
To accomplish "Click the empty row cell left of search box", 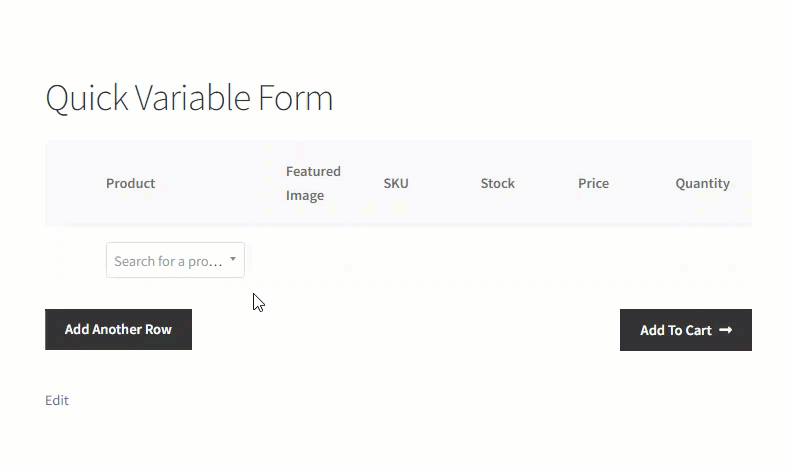I will click(71, 260).
